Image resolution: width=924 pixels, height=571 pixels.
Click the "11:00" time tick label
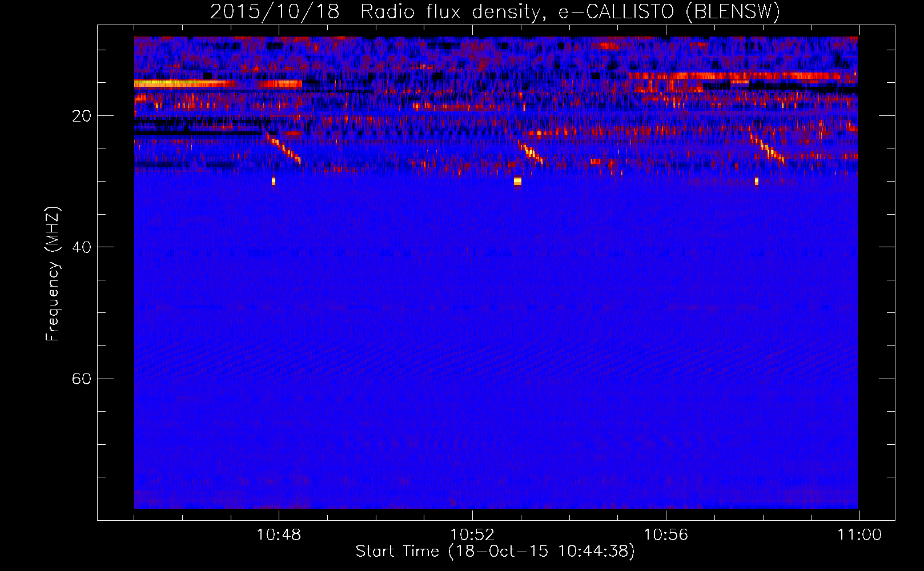click(x=859, y=535)
